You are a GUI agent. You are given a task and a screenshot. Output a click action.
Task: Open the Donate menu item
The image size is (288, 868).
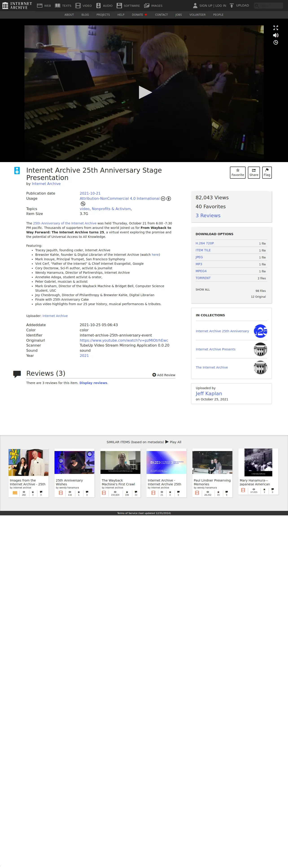(139, 15)
